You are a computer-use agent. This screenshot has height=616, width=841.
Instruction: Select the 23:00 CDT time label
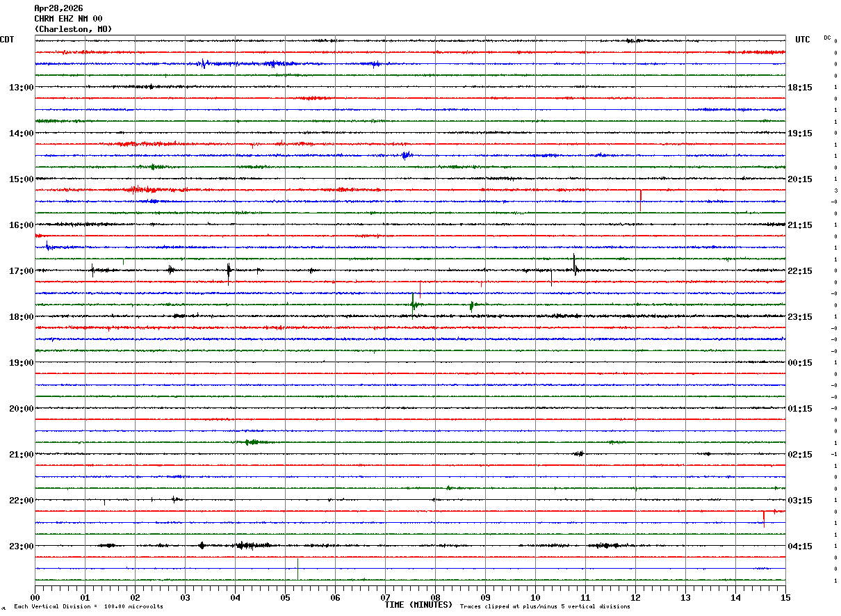[21, 546]
